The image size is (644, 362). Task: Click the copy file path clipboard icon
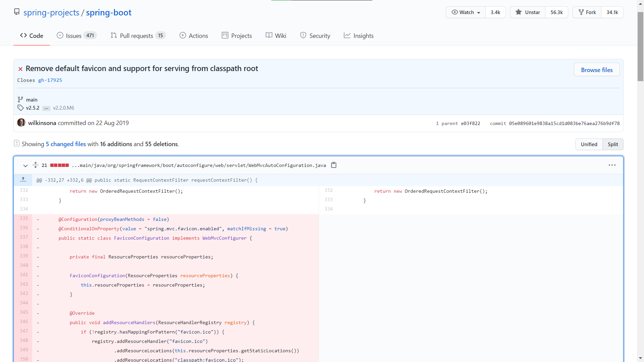pos(333,165)
